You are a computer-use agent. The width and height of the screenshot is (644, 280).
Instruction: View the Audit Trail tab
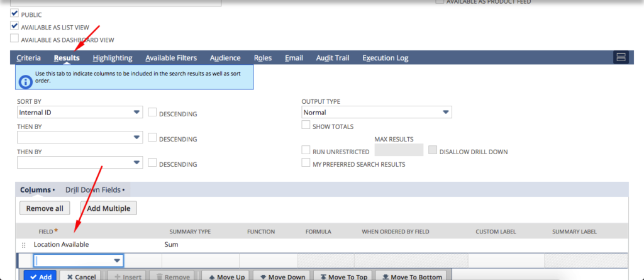click(333, 58)
